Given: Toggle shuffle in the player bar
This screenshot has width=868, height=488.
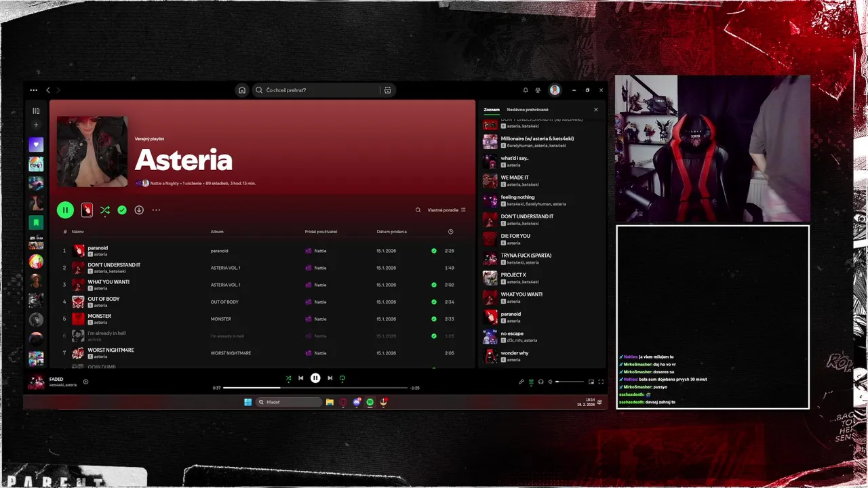Looking at the screenshot, I should [288, 378].
